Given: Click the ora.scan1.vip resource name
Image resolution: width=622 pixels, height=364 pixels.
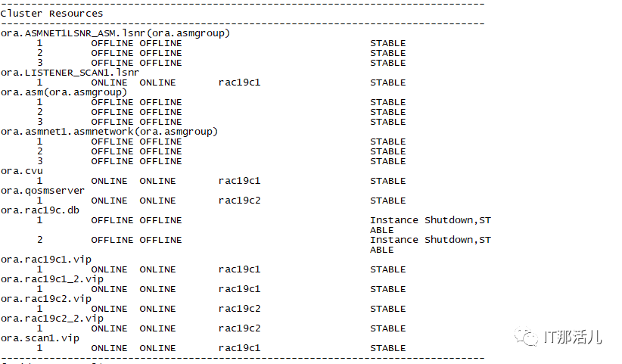Looking at the screenshot, I should coord(39,338).
